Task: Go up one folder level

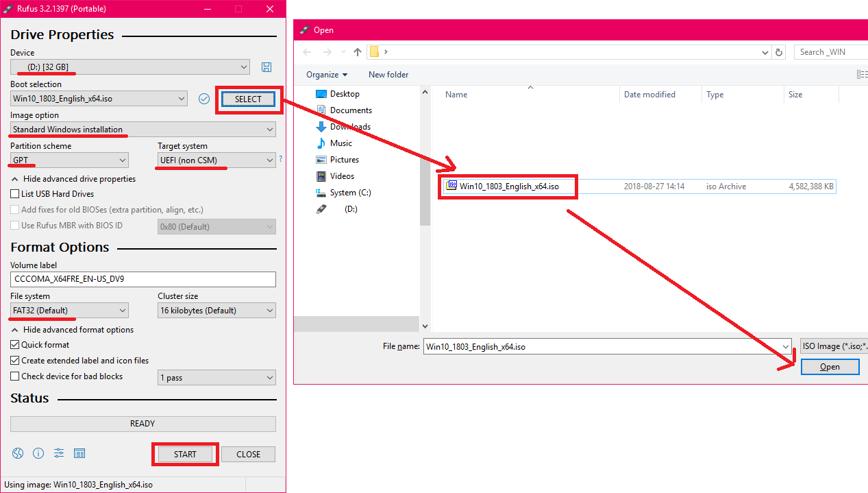Action: click(x=358, y=52)
